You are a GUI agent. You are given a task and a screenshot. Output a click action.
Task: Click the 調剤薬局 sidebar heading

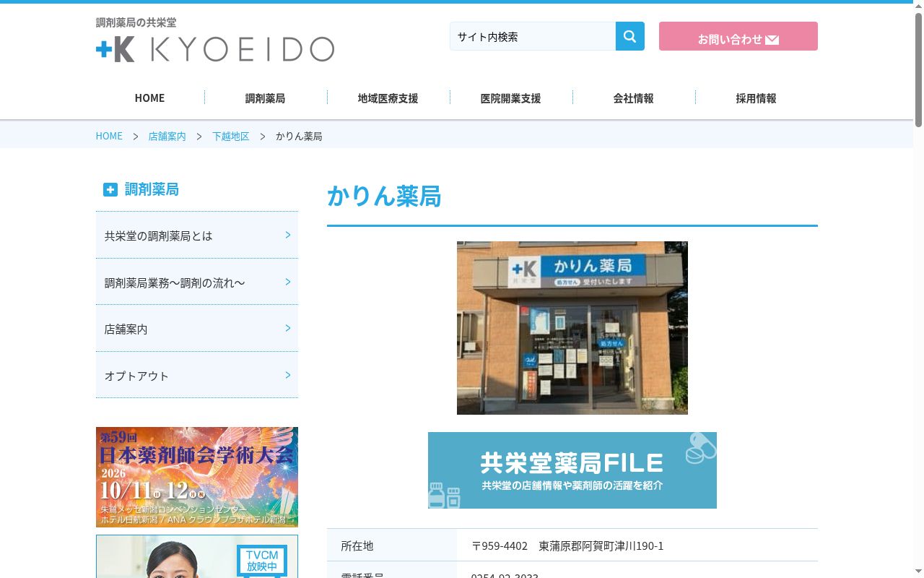152,189
